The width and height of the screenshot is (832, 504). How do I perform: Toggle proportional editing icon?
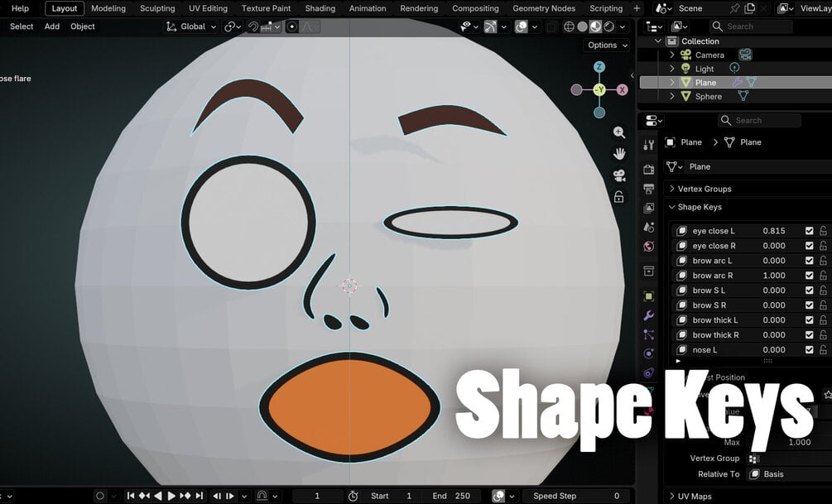pyautogui.click(x=292, y=26)
